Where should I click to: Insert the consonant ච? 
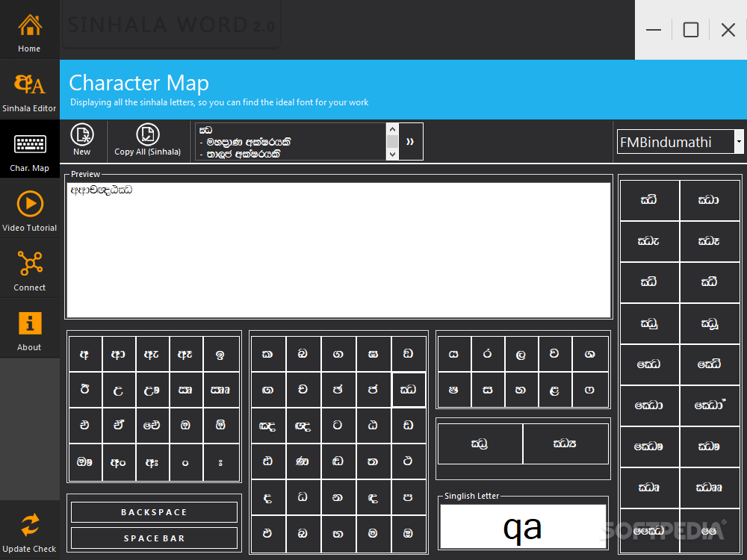coord(303,390)
